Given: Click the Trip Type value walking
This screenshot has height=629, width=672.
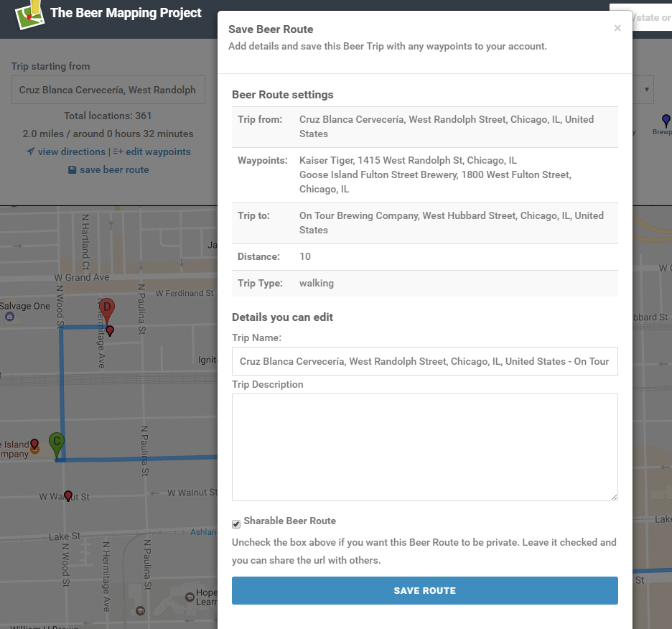Looking at the screenshot, I should pos(317,283).
